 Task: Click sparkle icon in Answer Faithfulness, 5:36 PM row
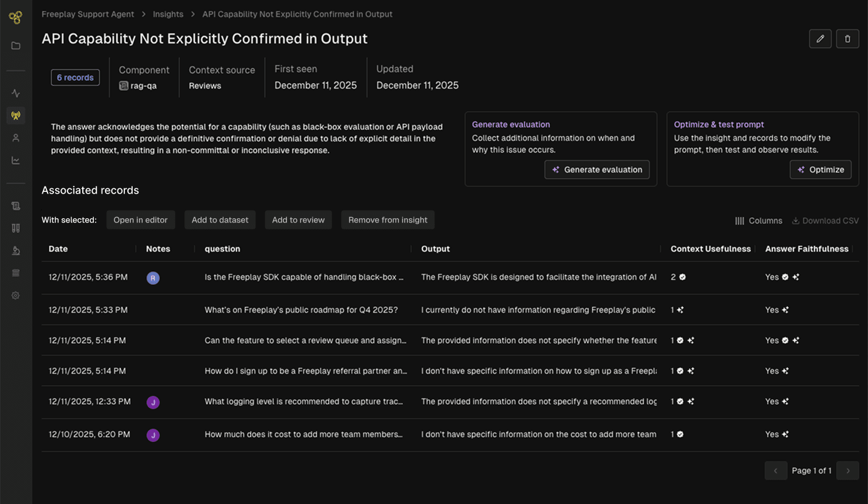pos(796,277)
